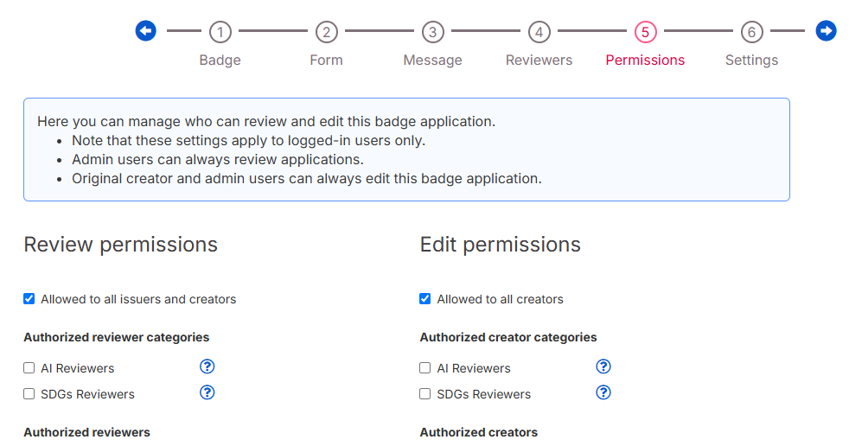
Task: Go back with the left arrow icon
Action: 145,30
